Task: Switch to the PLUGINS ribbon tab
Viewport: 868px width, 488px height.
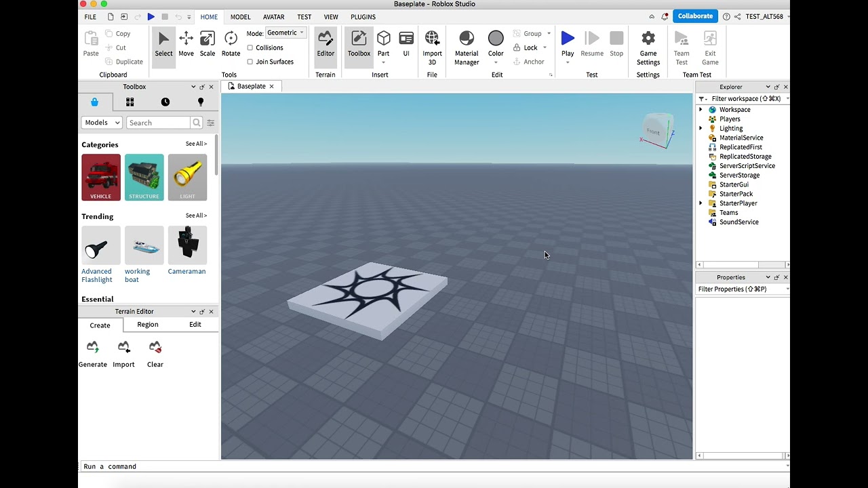Action: point(363,16)
